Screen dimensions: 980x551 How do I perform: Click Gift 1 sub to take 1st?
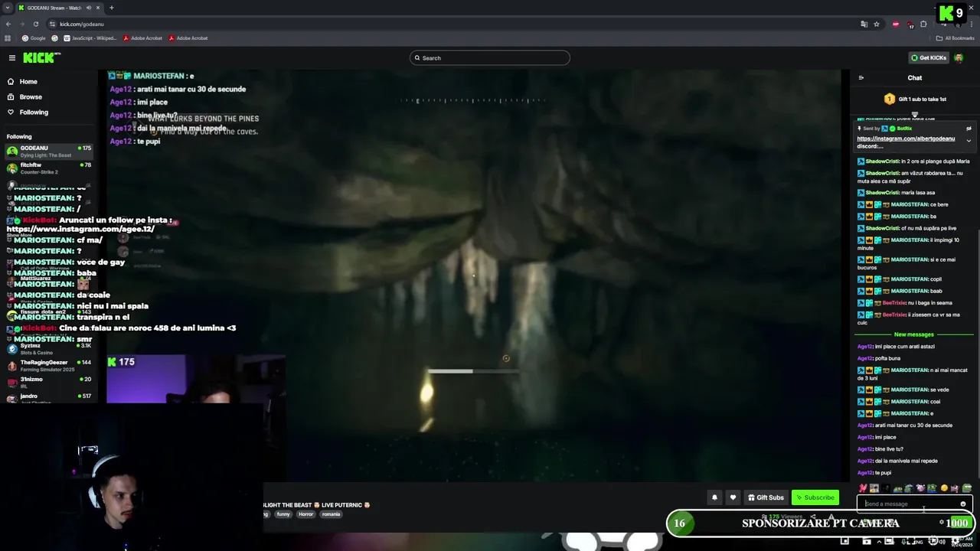915,99
